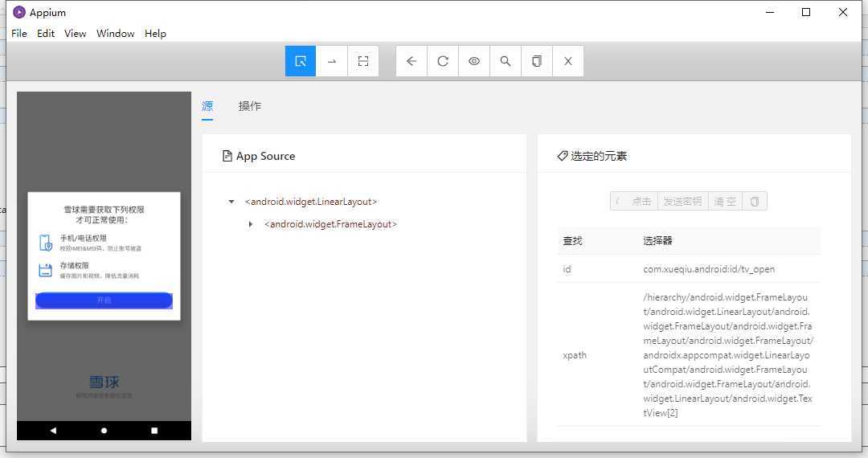
Task: Click the id value com.xueqiu.android:id/tv_open
Action: point(709,269)
